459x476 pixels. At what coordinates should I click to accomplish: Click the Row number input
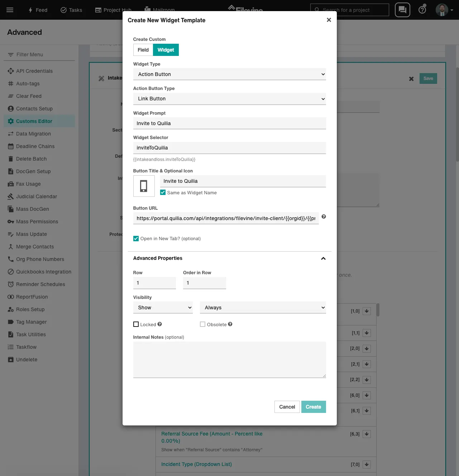[x=154, y=283]
